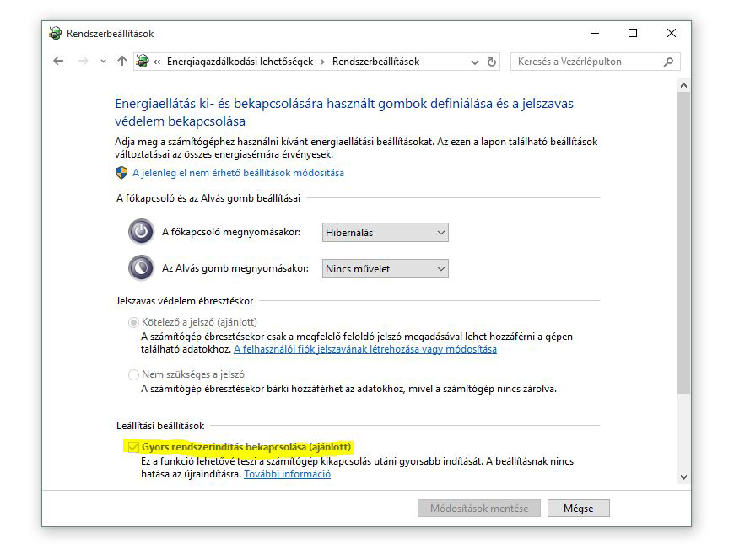Click the back navigation arrow
This screenshot has width=734, height=560.
[58, 62]
